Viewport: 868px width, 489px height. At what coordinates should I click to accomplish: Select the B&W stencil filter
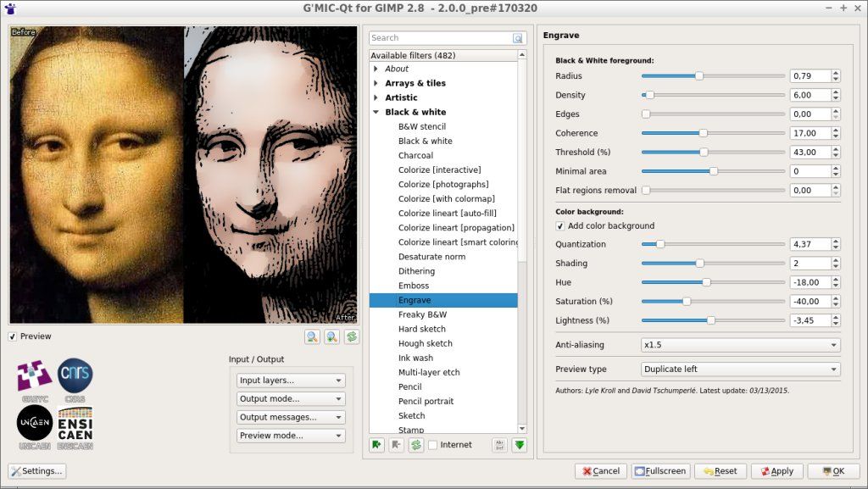click(x=422, y=126)
